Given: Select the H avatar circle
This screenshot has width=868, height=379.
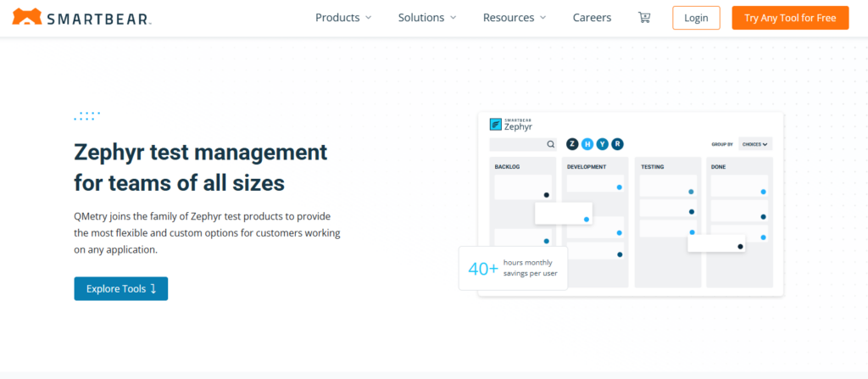Looking at the screenshot, I should tap(587, 144).
